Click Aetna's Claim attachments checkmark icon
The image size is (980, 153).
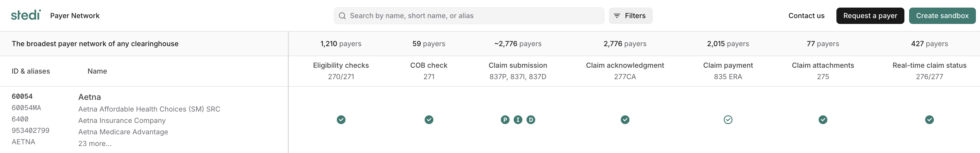click(822, 119)
